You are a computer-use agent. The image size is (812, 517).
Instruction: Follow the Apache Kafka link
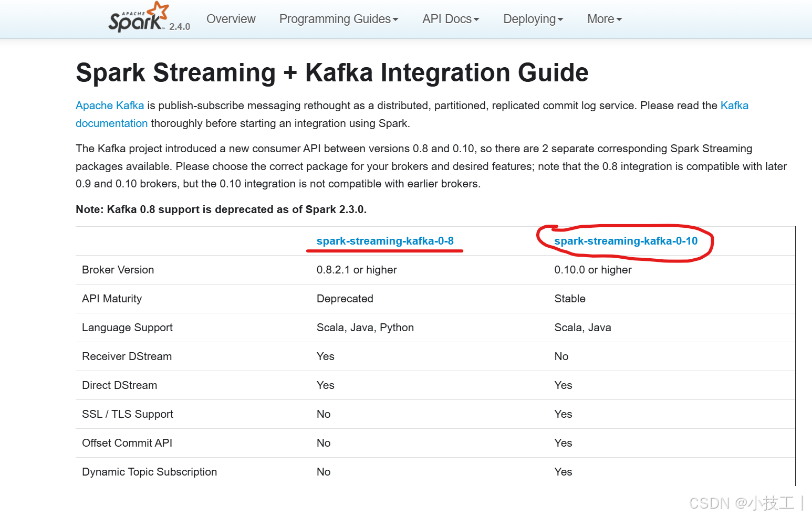[110, 105]
